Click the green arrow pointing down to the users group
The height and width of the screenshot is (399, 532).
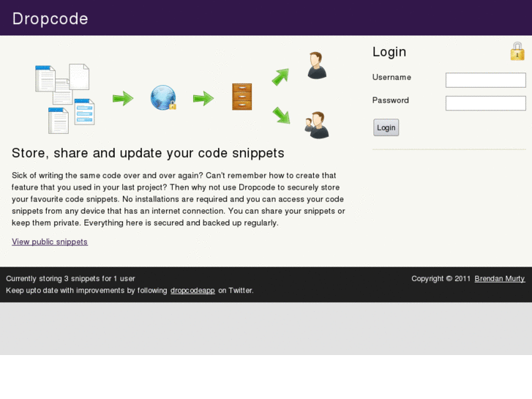[281, 116]
